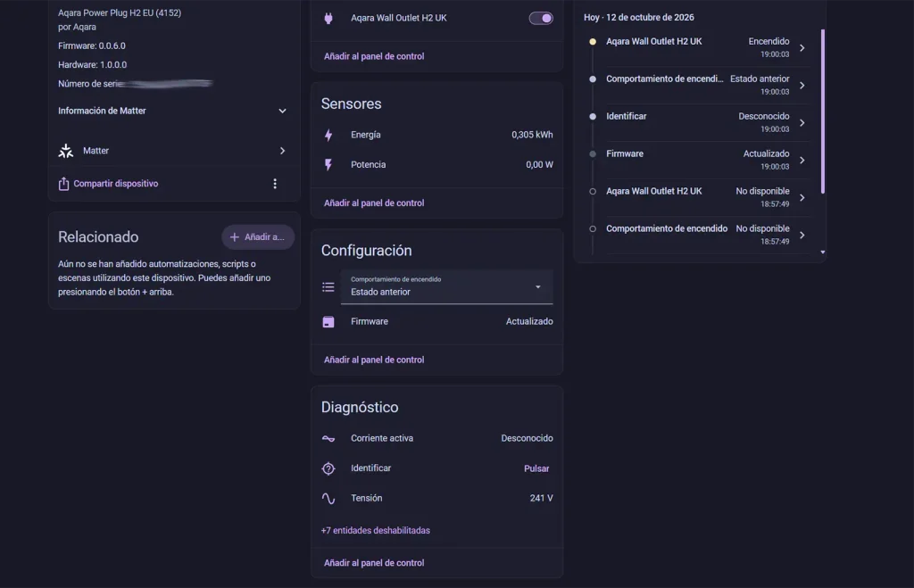Click the Añadir a... button in Relacionado
This screenshot has height=588, width=914.
(x=258, y=237)
